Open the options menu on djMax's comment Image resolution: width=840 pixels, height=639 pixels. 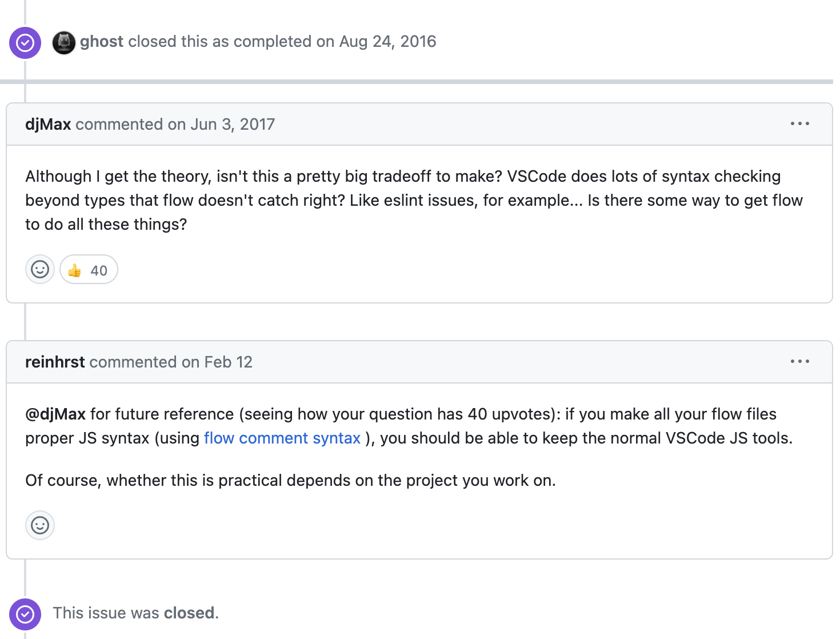[x=799, y=124]
